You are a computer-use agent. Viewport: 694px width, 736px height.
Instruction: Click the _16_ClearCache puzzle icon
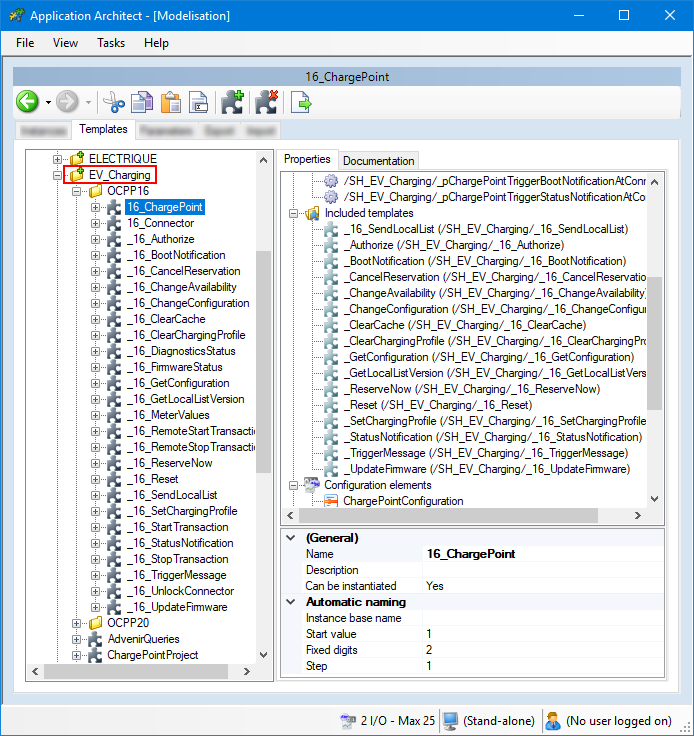[114, 319]
